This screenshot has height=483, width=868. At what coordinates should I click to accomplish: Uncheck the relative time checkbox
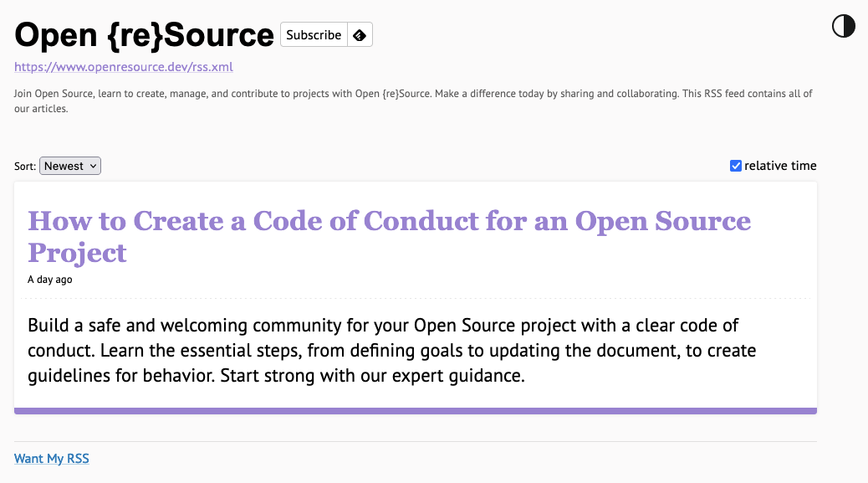[x=736, y=166]
